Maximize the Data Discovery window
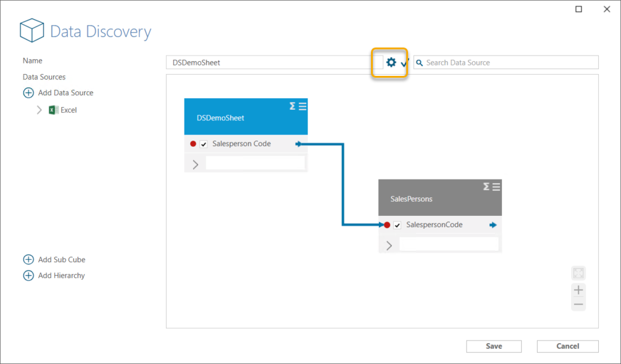The image size is (621, 364). pos(578,9)
